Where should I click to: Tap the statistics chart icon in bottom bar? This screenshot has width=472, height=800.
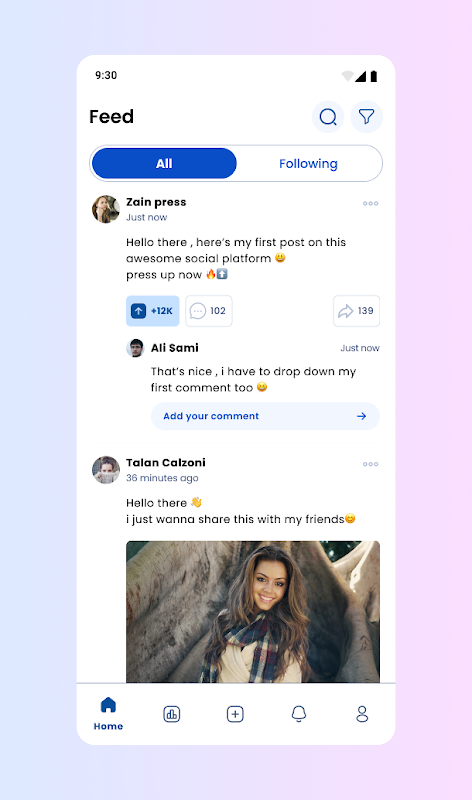pyautogui.click(x=171, y=714)
